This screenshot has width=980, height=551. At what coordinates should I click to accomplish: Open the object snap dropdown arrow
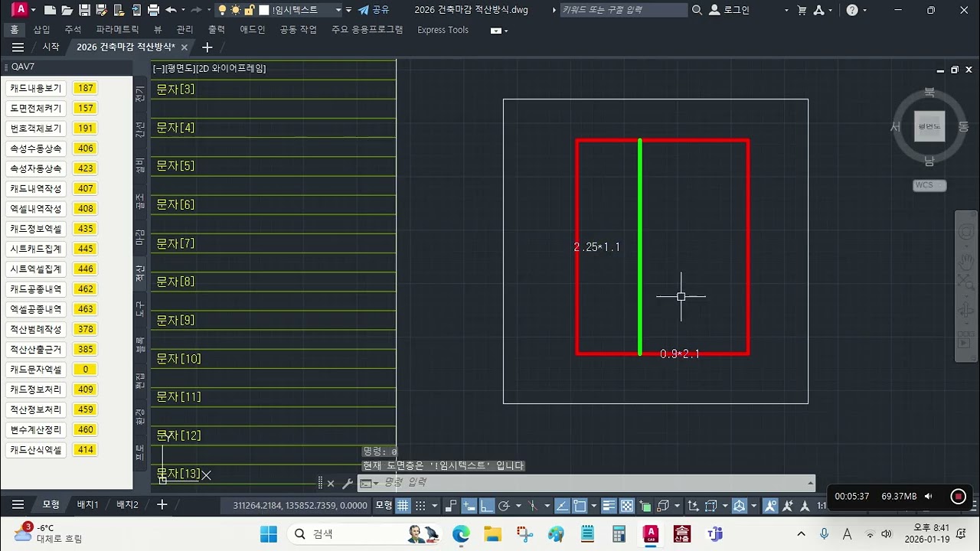pyautogui.click(x=594, y=507)
